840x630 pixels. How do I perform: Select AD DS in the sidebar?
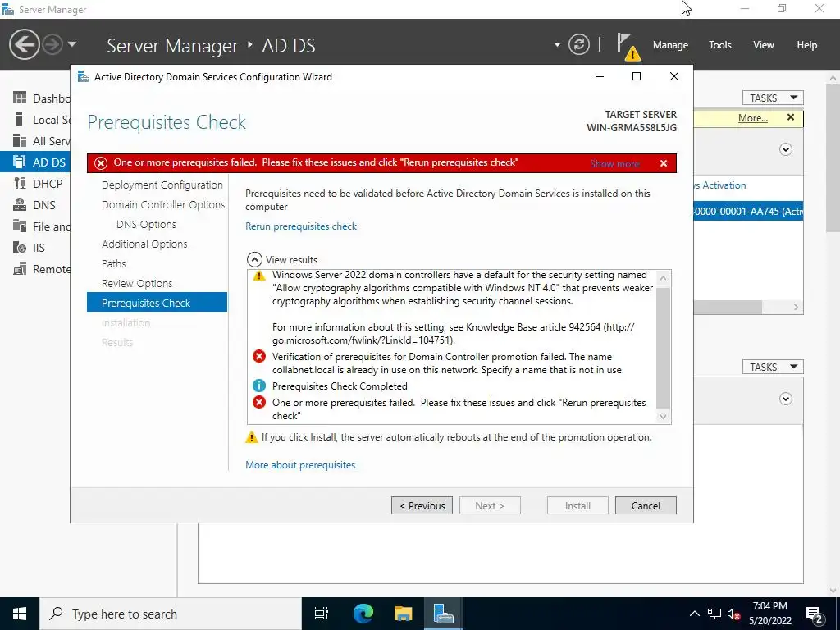pyautogui.click(x=35, y=162)
